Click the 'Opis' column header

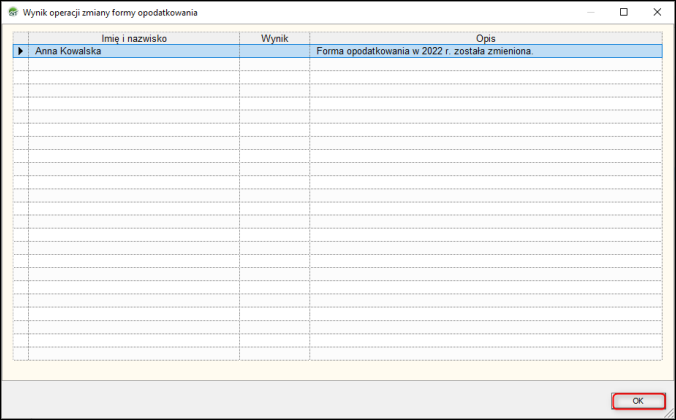[486, 38]
